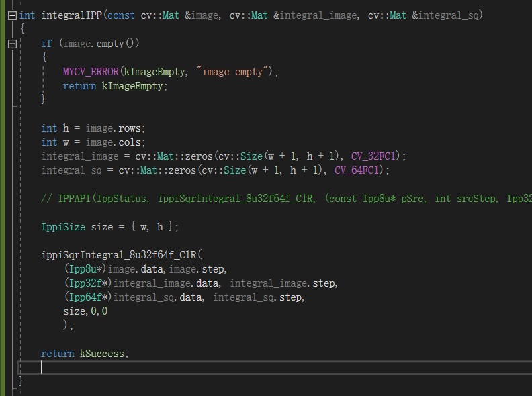Screen dimensions: 532x396
Task: Click 'integral_image.step' argument
Action: click(282, 283)
